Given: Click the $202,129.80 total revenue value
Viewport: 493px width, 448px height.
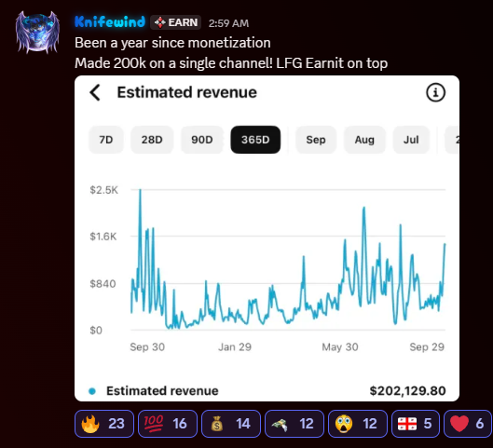Looking at the screenshot, I should (407, 391).
